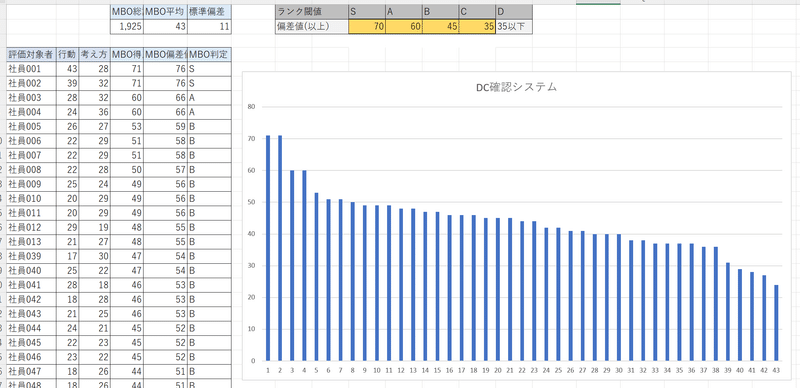
Task: Select the 社員005 name cell
Action: coord(31,127)
